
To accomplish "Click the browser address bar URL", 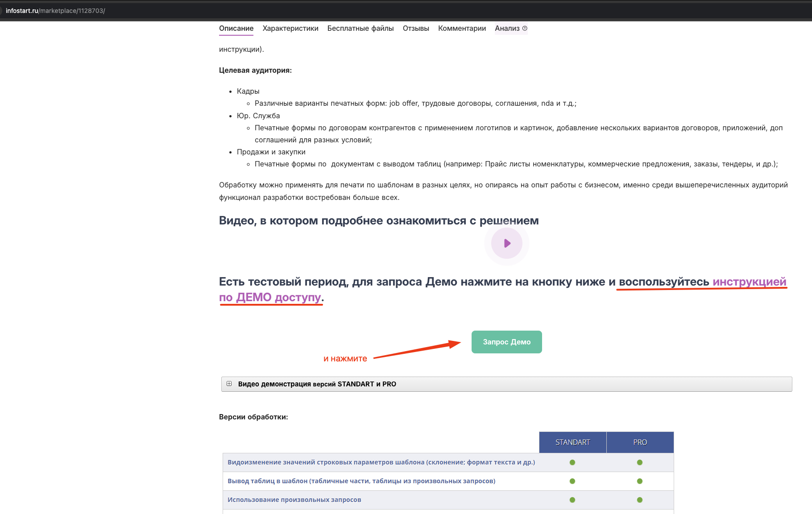I will tap(55, 11).
